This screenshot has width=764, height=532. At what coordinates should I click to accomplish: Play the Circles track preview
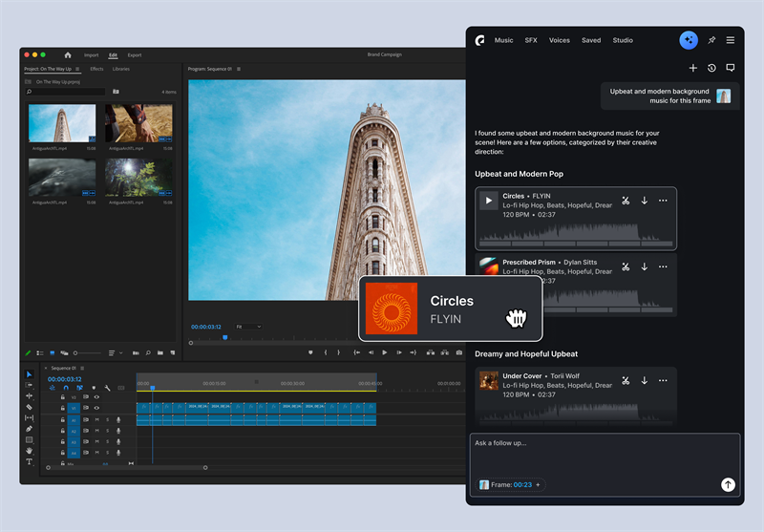[489, 201]
